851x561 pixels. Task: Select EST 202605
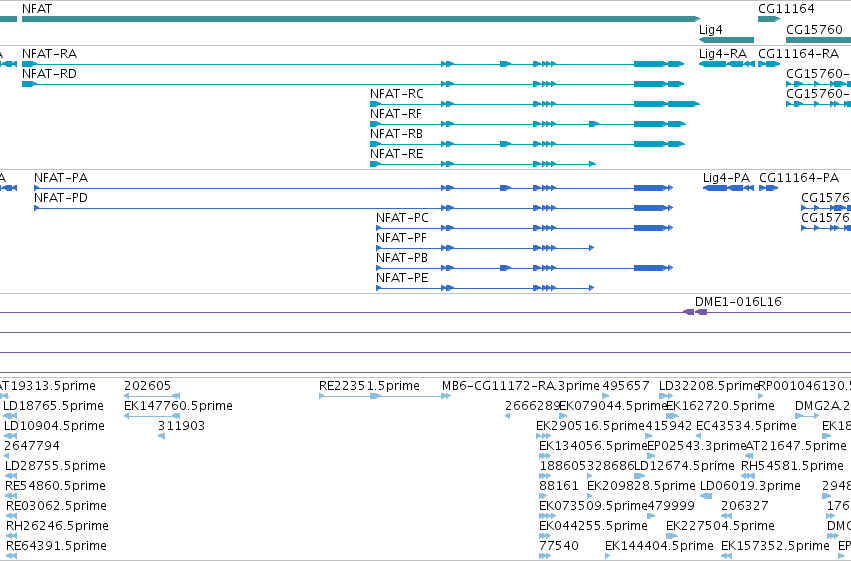(x=148, y=386)
